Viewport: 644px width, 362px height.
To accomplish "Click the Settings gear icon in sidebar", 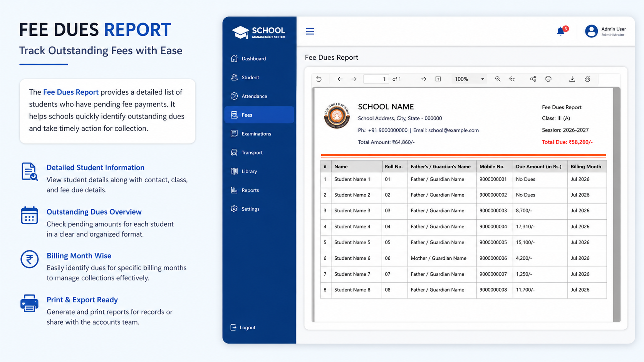I will [234, 209].
